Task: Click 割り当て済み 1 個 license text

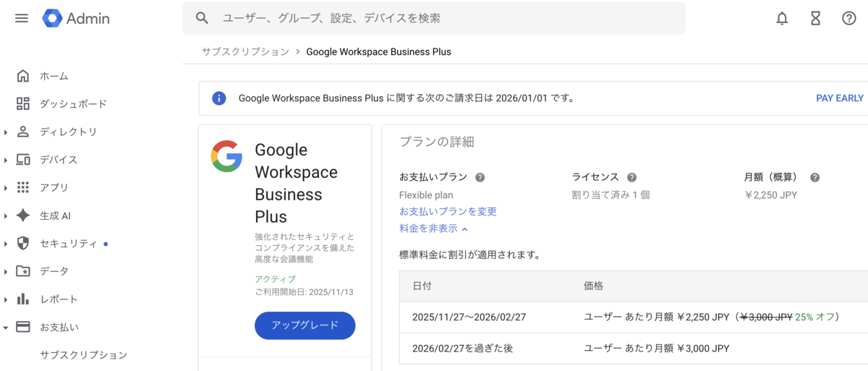Action: pos(610,195)
